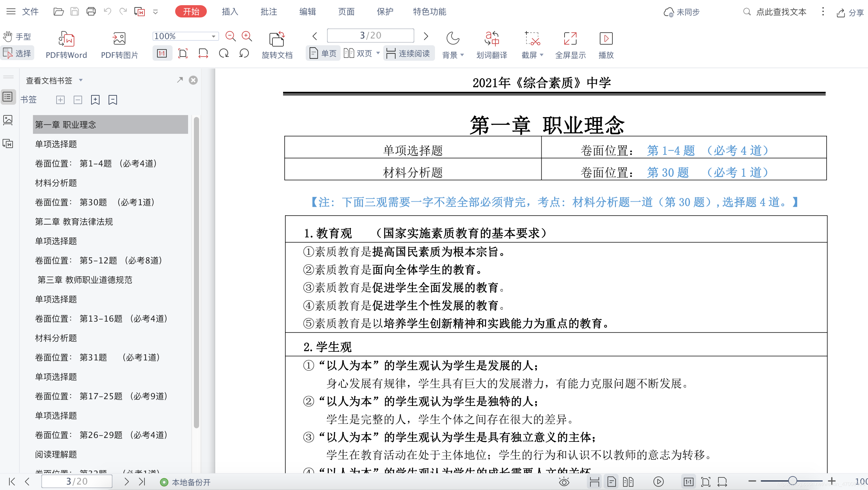Screen dimensions: 868x490
Task: Close the bookmark panel
Action: [x=193, y=80]
